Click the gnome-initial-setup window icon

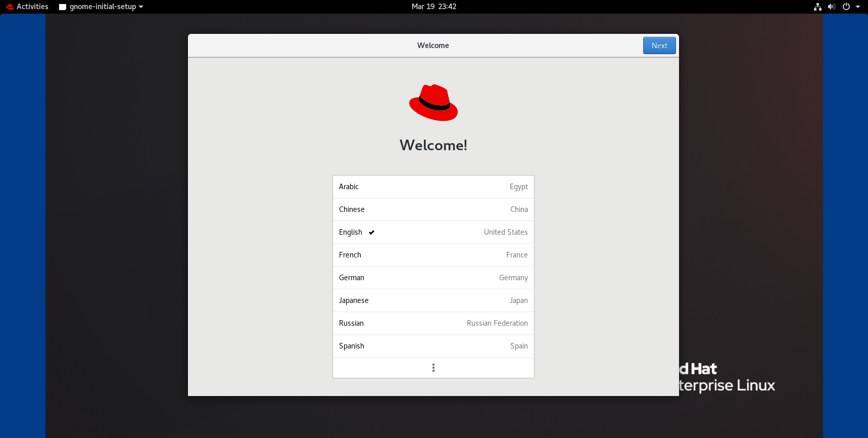click(63, 7)
